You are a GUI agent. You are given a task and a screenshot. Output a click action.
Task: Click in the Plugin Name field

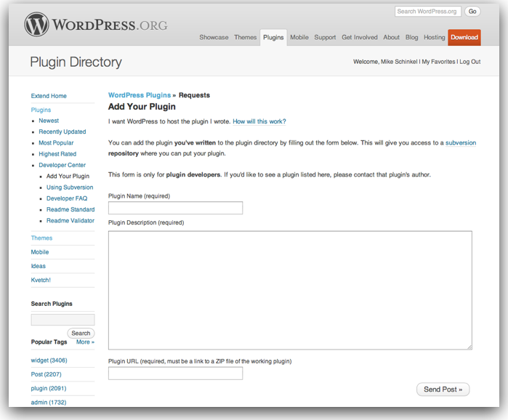coord(175,208)
